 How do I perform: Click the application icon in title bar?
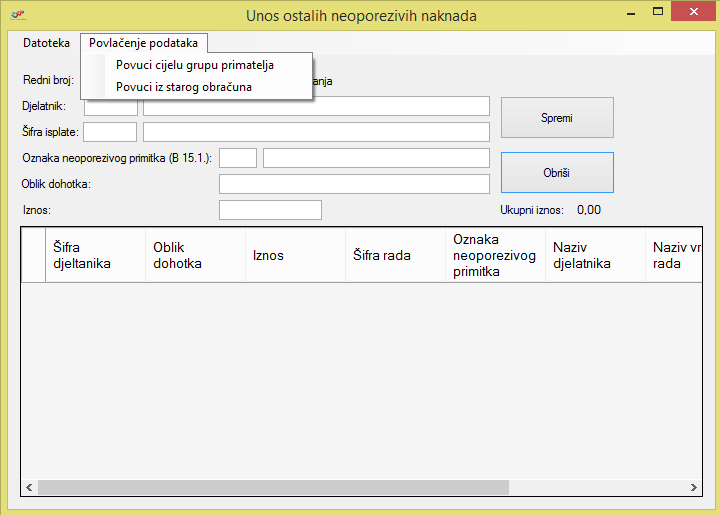tap(17, 16)
